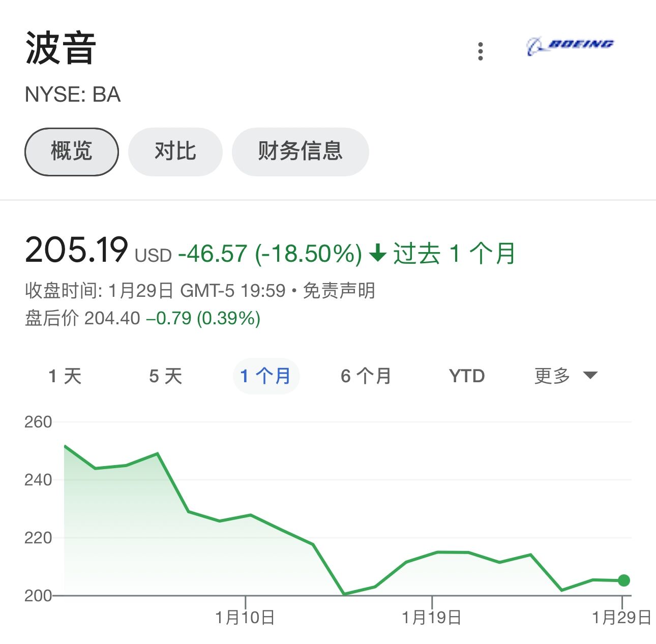Click the green down arrow price indicator
This screenshot has width=656, height=644.
(x=378, y=253)
